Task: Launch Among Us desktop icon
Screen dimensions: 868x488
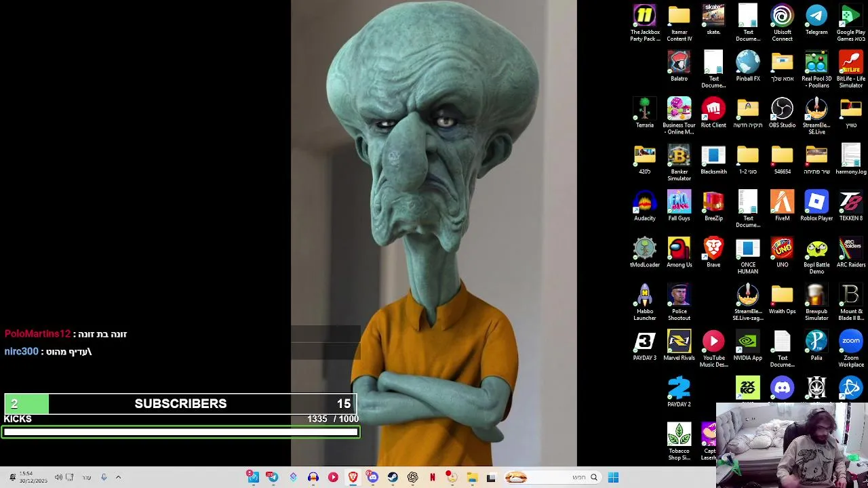Action: [679, 253]
